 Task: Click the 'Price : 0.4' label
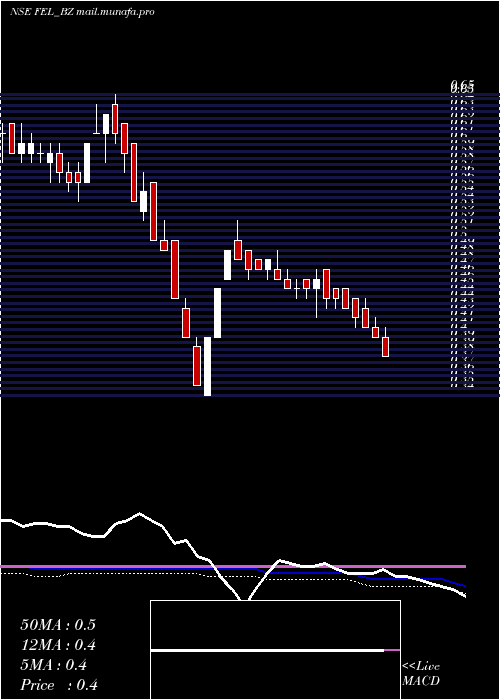pyautogui.click(x=59, y=685)
